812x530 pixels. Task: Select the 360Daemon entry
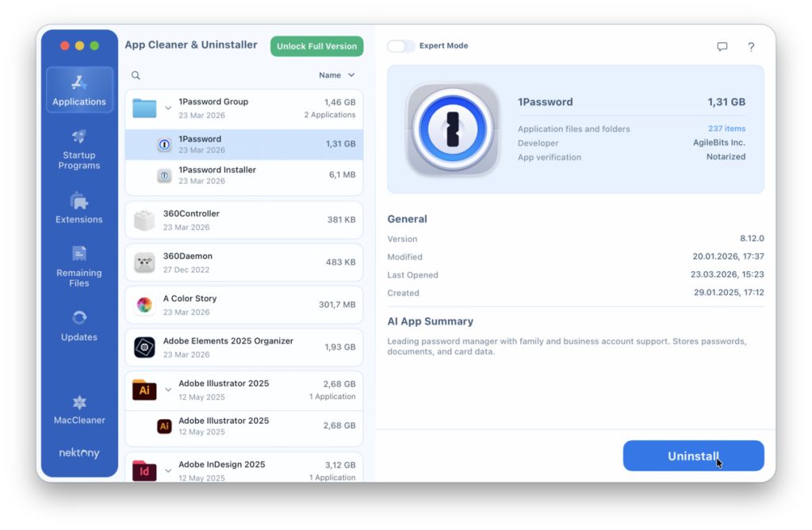pyautogui.click(x=244, y=263)
